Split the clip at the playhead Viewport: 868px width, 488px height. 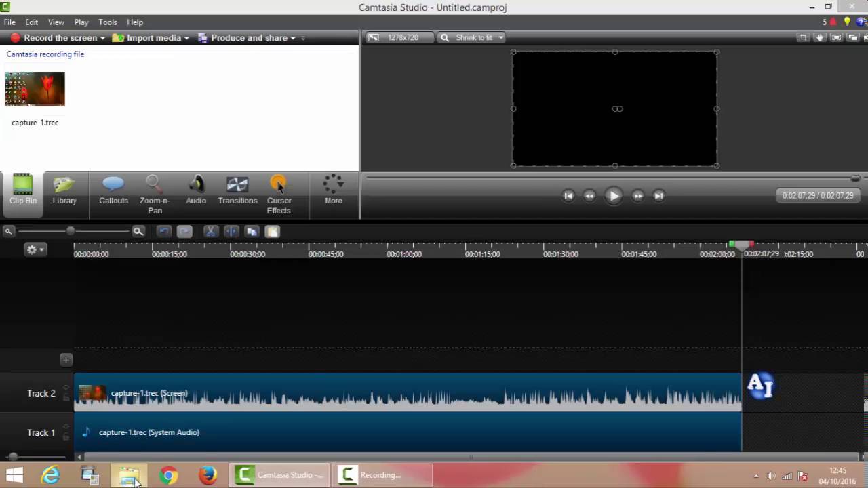[x=231, y=232]
